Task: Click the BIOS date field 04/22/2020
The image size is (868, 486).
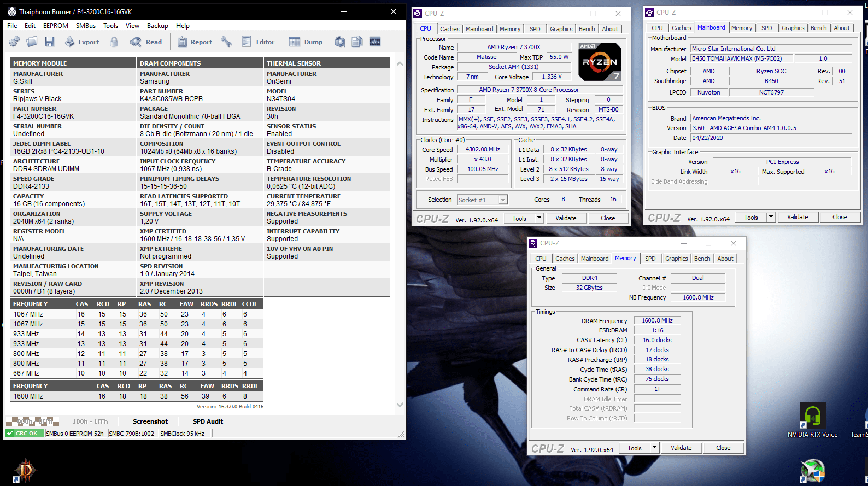Action: [x=771, y=138]
